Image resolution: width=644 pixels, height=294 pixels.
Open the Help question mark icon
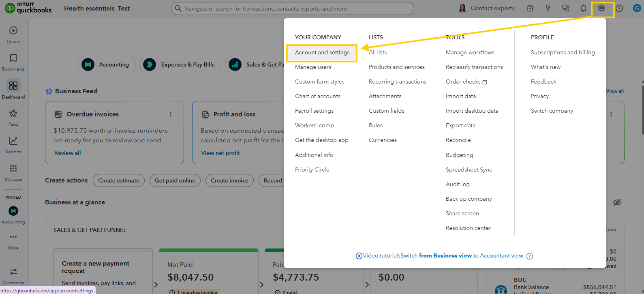coord(619,9)
